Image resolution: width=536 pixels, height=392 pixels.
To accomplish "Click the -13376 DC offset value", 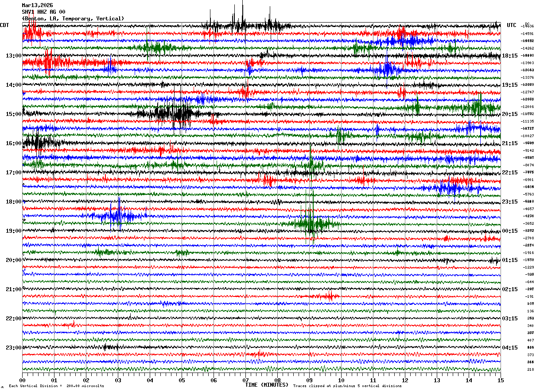I will [527, 77].
